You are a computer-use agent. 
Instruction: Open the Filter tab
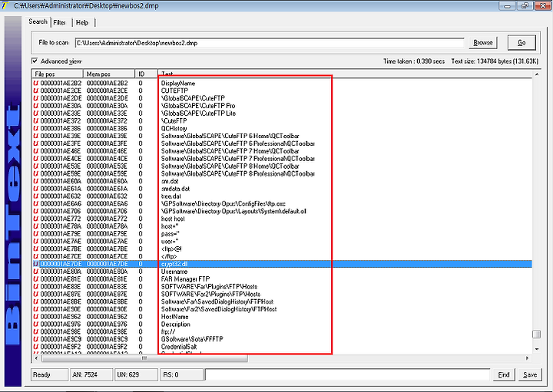[x=60, y=22]
